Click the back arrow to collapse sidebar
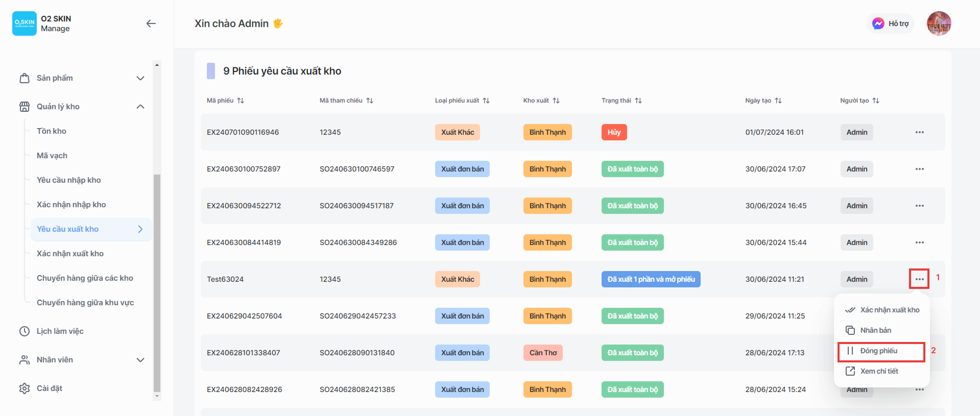 (151, 23)
